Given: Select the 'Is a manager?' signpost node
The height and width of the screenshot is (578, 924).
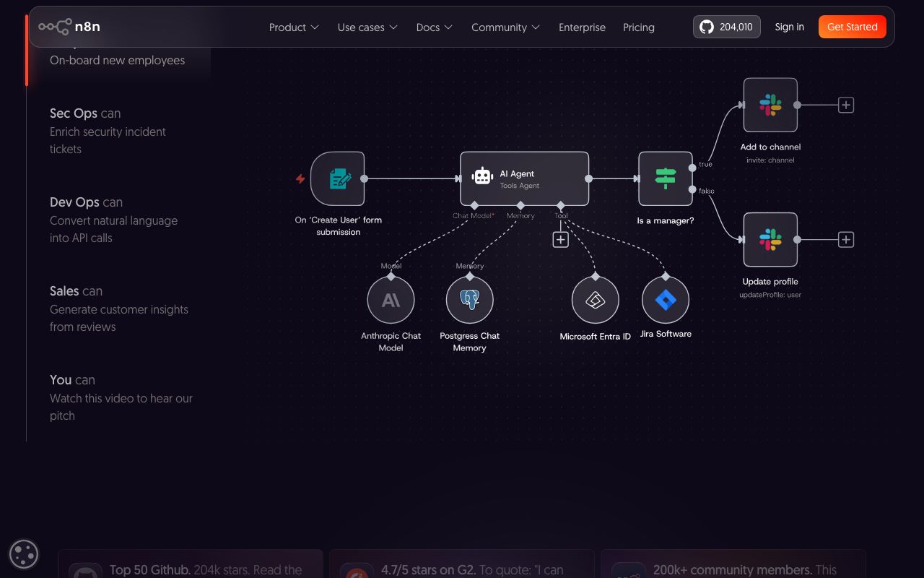Looking at the screenshot, I should pyautogui.click(x=666, y=178).
